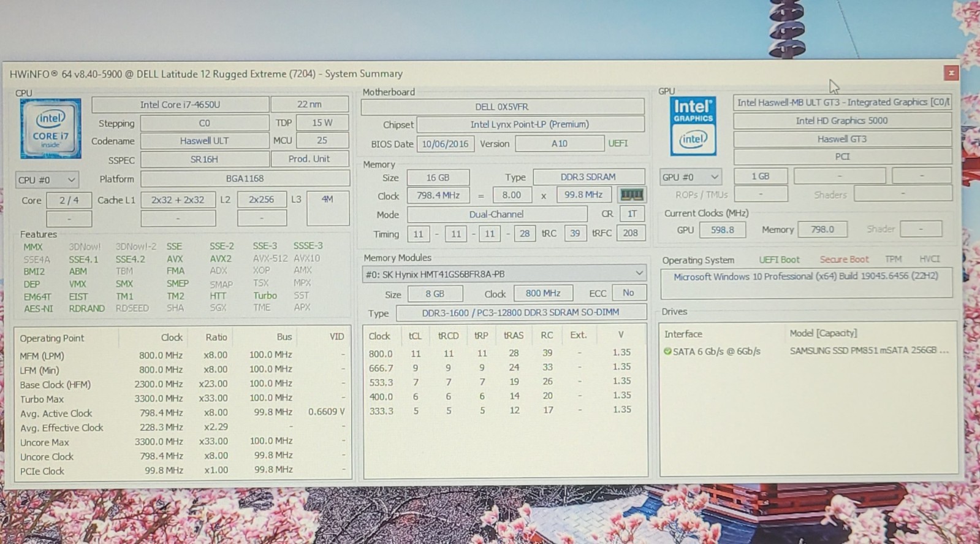
Task: Click the Avg. Effective Clock row
Action: (x=183, y=427)
